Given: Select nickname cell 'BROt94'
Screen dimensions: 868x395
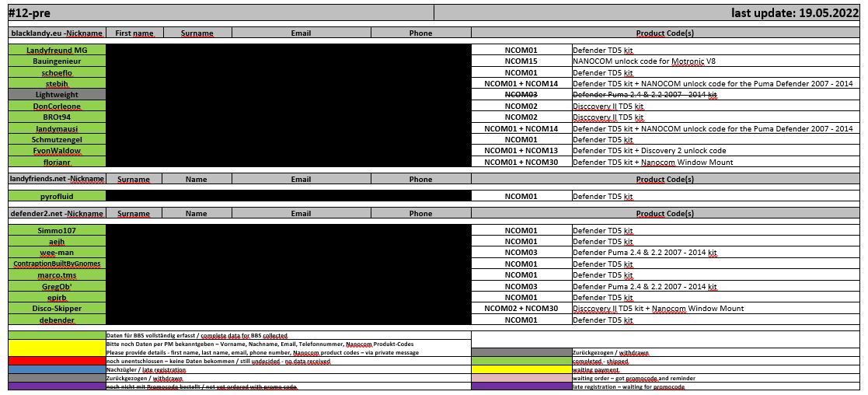Looking at the screenshot, I should click(x=57, y=117).
